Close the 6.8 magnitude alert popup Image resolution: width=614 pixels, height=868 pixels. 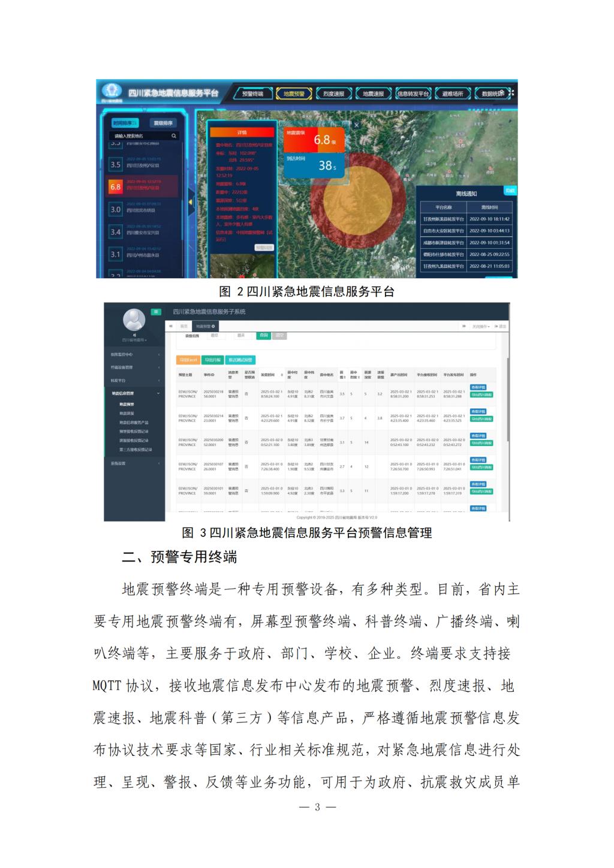tap(356, 125)
